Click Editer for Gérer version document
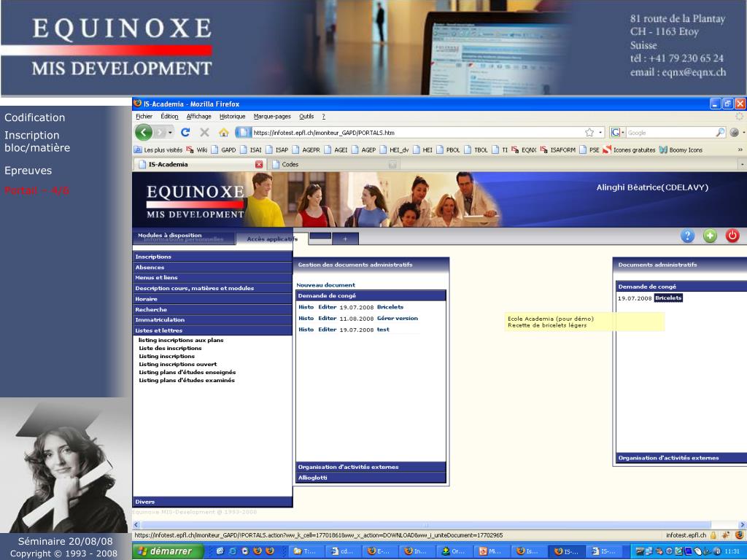Image resolution: width=747 pixels, height=560 pixels. click(x=328, y=318)
